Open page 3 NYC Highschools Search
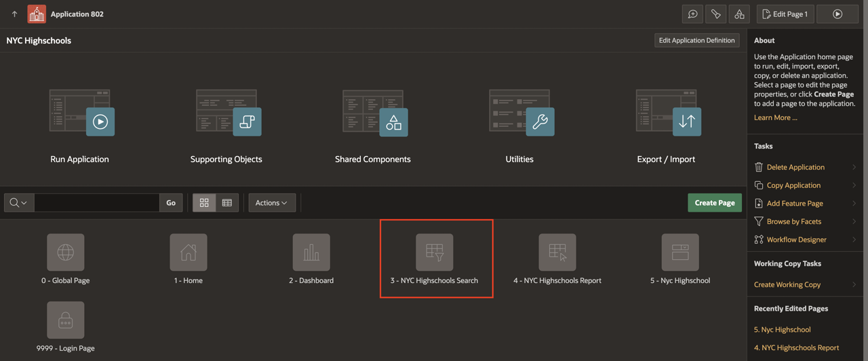This screenshot has height=361, width=868. pyautogui.click(x=435, y=252)
